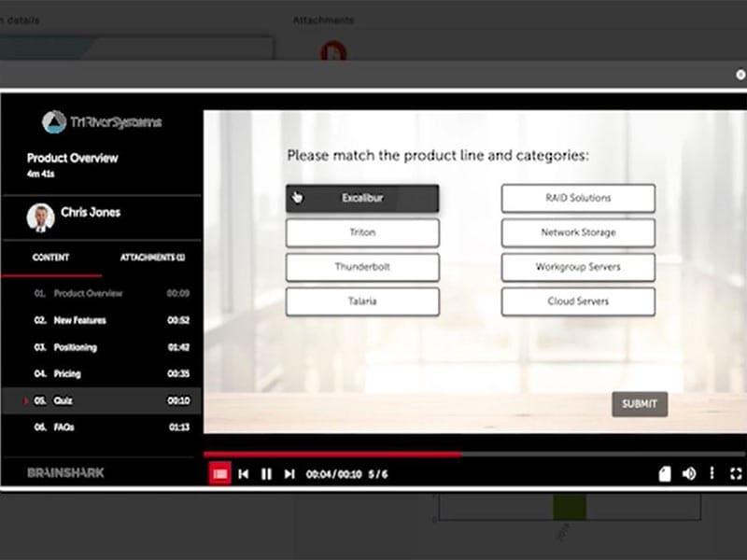Mute the speaker volume icon
This screenshot has height=560, width=747.
click(x=689, y=474)
